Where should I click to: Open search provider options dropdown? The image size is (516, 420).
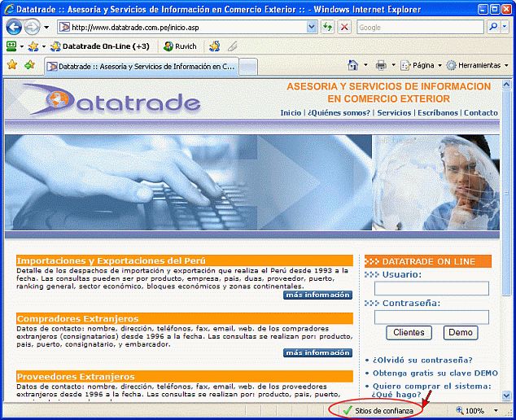[x=505, y=27]
